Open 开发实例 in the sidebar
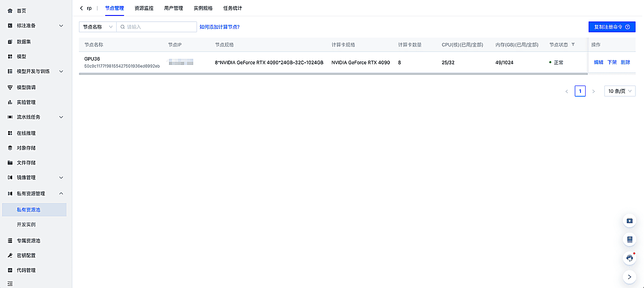 (26, 225)
